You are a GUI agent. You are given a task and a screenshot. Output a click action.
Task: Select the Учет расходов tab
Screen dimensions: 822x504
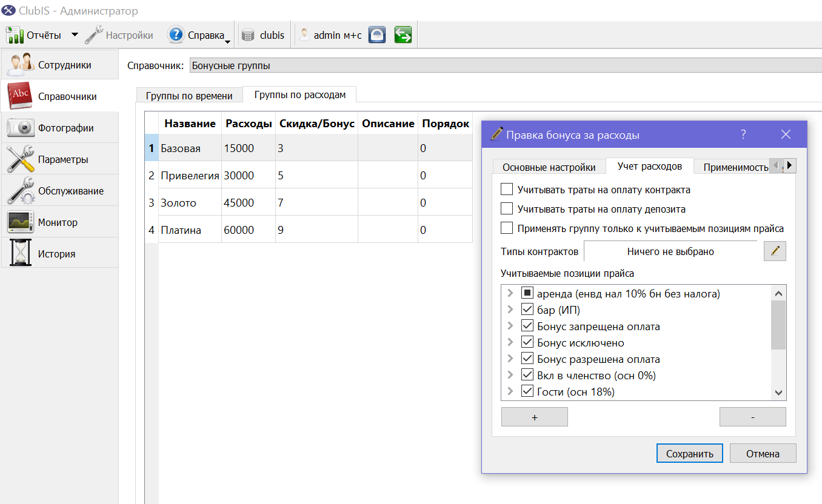(650, 166)
